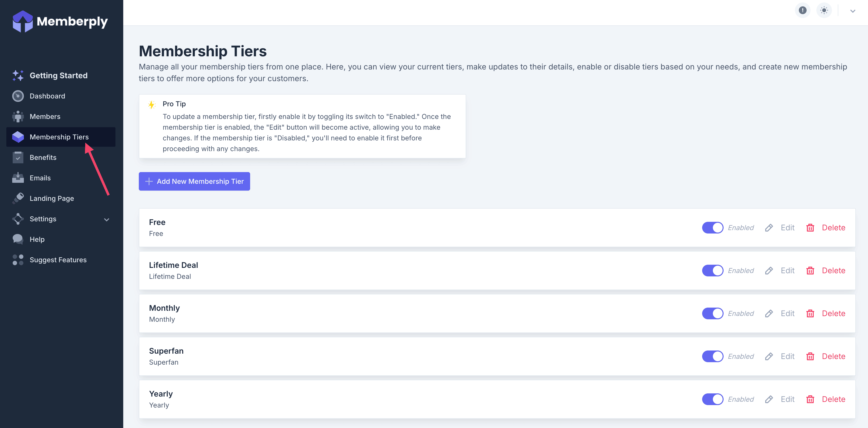The image size is (868, 428).
Task: Open the Help section in sidebar
Action: coord(37,239)
